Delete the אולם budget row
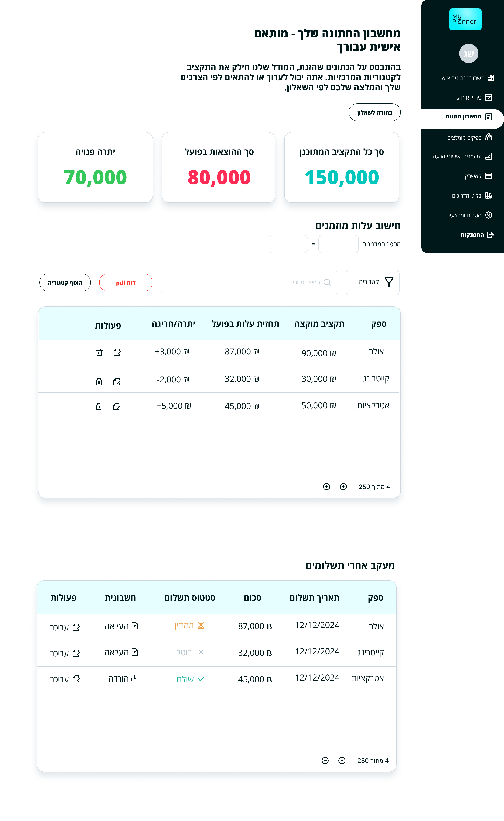 (99, 352)
